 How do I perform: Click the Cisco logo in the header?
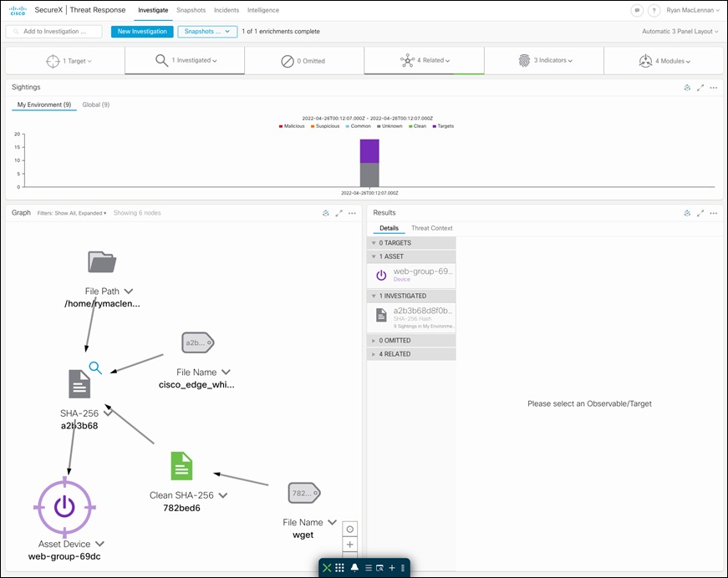coord(18,10)
